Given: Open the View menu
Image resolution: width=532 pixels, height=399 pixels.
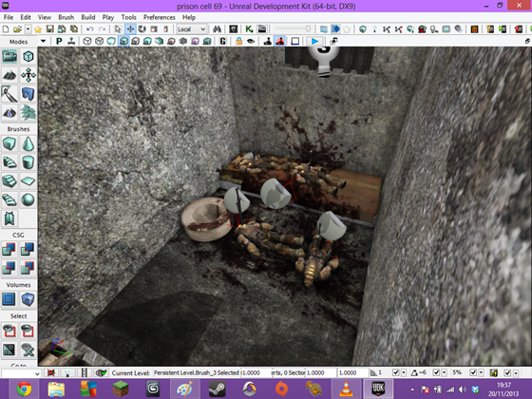Looking at the screenshot, I should [45, 17].
